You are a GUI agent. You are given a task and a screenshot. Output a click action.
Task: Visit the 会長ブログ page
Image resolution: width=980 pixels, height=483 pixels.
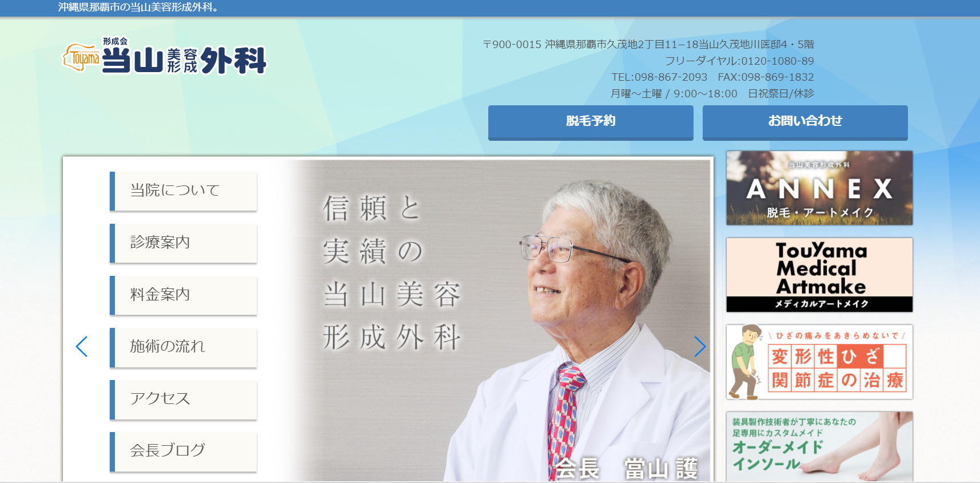[184, 451]
